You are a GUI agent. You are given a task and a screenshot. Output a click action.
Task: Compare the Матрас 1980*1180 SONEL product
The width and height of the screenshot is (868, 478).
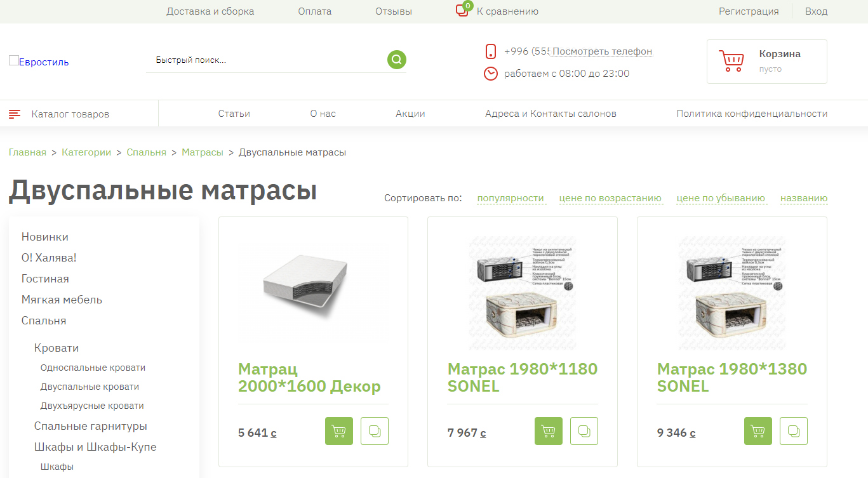[x=584, y=431]
